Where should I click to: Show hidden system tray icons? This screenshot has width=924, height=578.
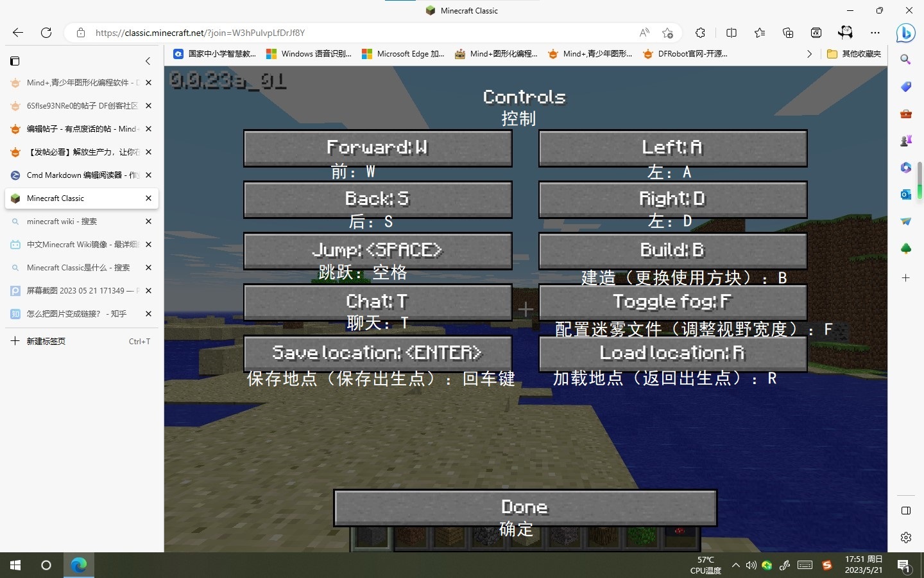coord(735,565)
